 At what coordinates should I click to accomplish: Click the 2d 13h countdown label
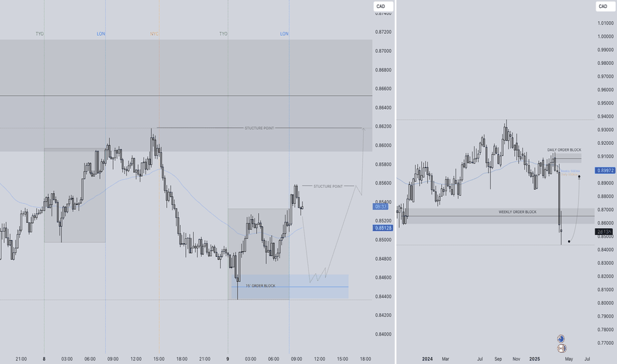click(x=604, y=232)
